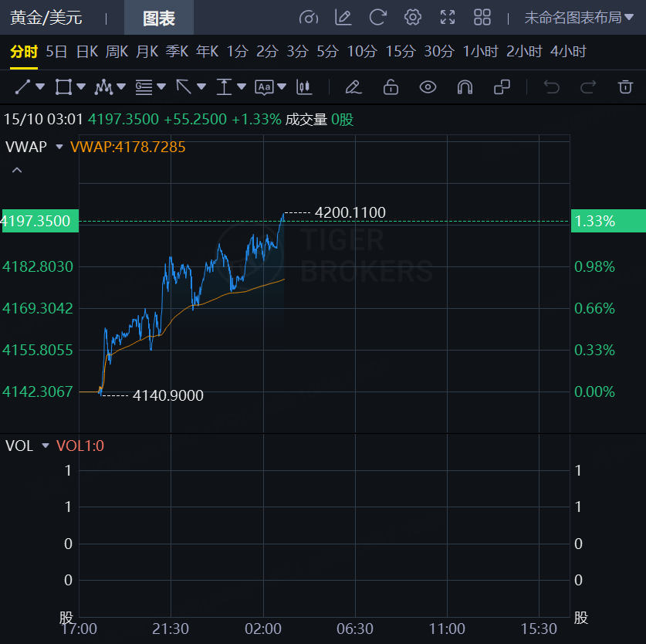Viewport: 646px width, 644px height.
Task: Expand the VWAP indicator dropdown
Action: 59,147
